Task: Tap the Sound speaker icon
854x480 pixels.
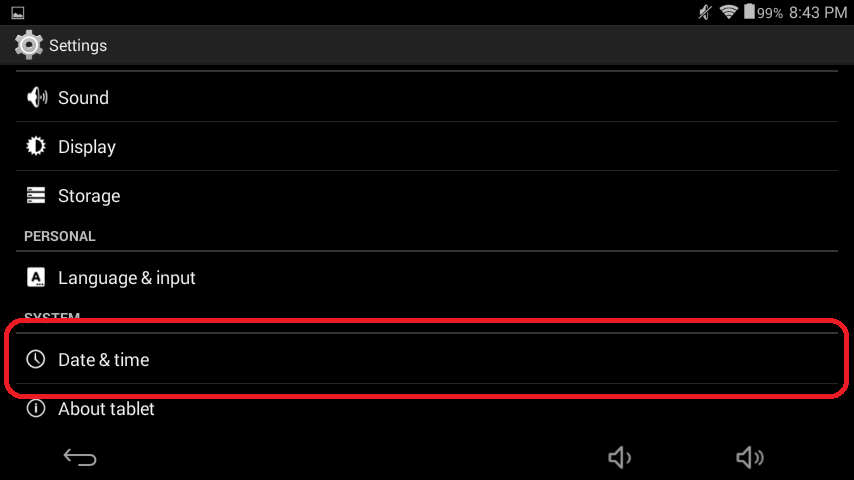Action: click(x=36, y=98)
